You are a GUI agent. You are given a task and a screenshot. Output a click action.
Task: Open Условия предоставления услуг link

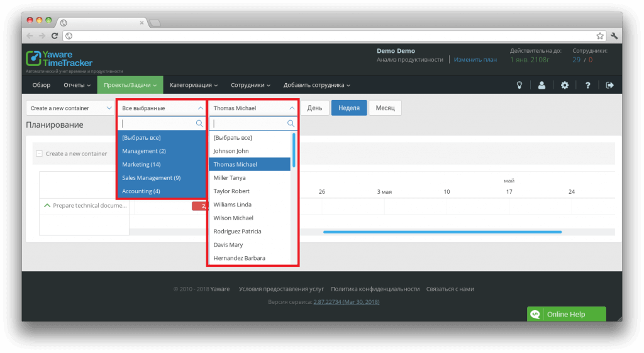tap(281, 289)
